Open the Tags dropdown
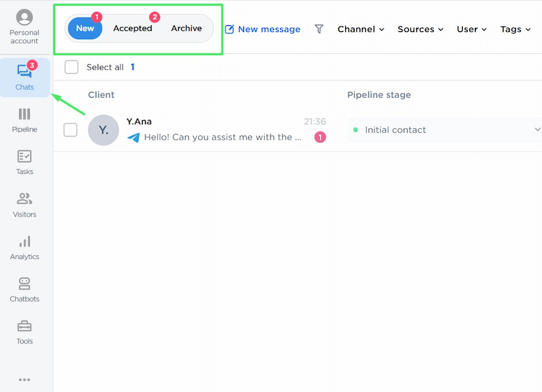The width and height of the screenshot is (542, 392). pyautogui.click(x=515, y=29)
